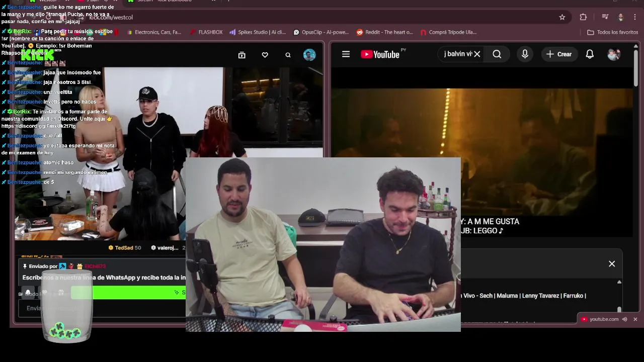
Task: Open the Sech | Maluma | Lenny Tavarez playlist item
Action: pyautogui.click(x=523, y=296)
